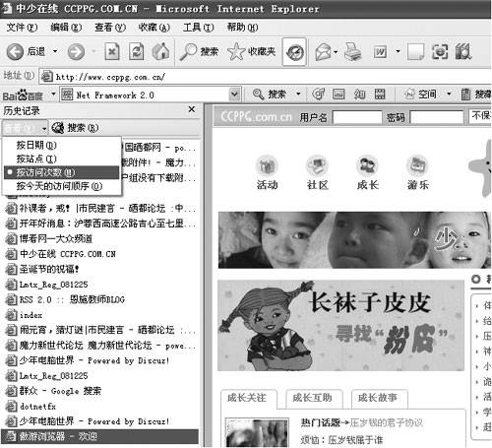Open Back button history dropdown arrow
Viewport: 492px width, 448px height.
click(x=55, y=51)
